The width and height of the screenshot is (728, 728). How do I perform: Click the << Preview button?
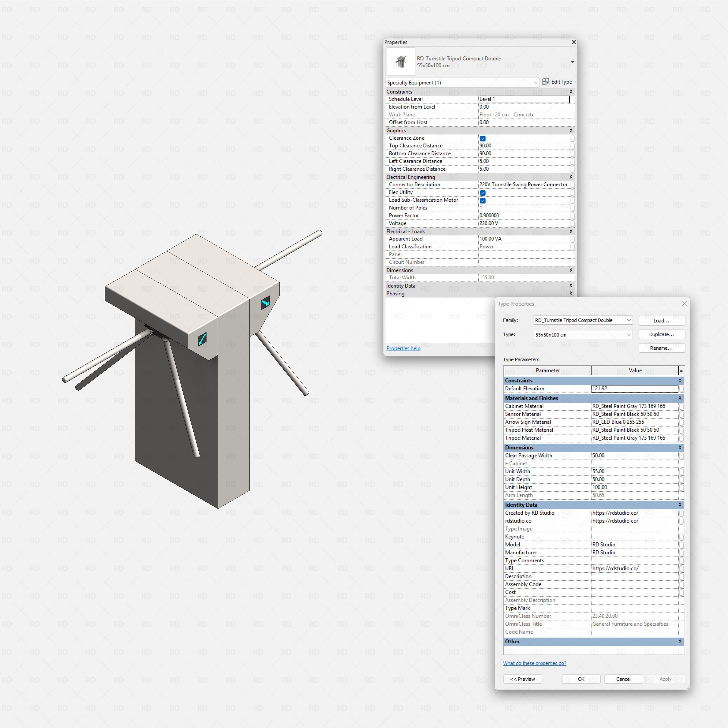click(522, 679)
